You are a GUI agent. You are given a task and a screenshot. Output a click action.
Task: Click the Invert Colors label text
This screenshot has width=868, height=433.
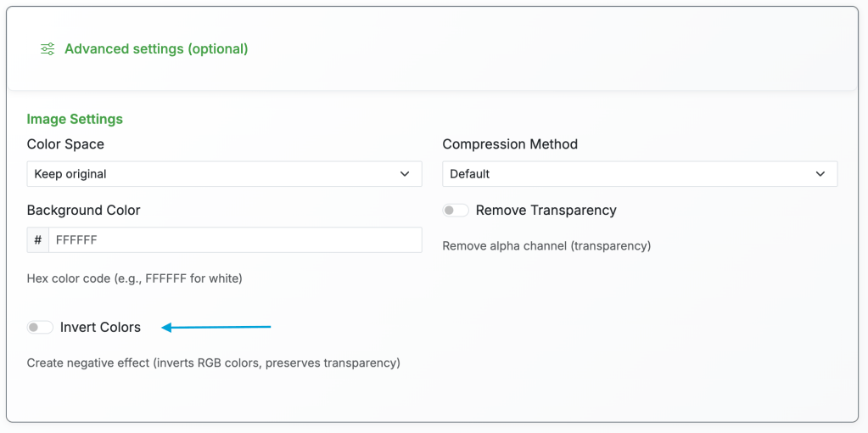(x=100, y=328)
